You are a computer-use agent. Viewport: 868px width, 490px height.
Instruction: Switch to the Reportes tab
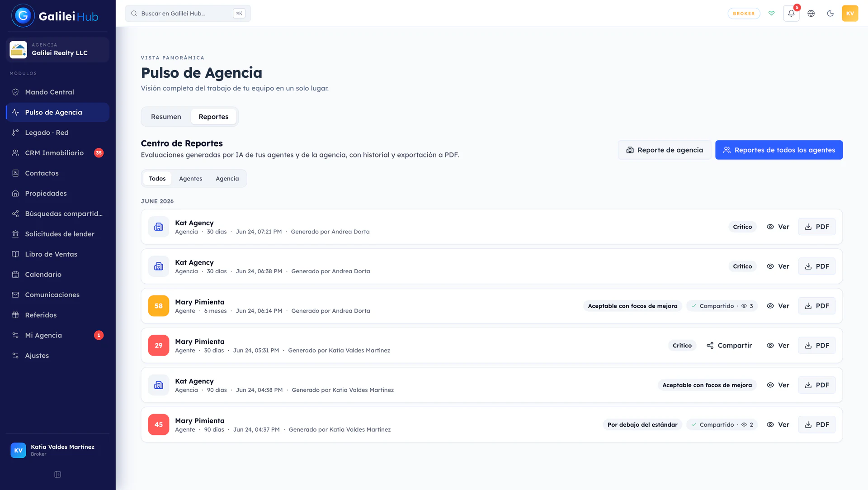pos(213,117)
